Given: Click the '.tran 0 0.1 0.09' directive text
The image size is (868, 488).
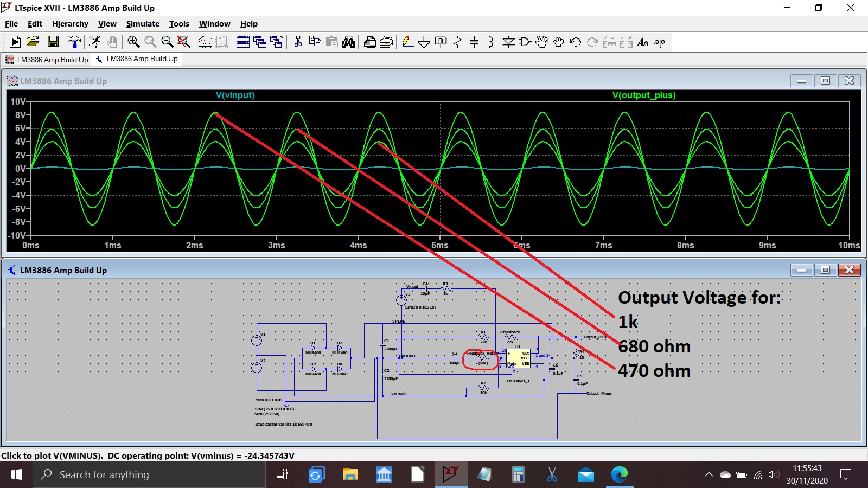Looking at the screenshot, I should (269, 400).
